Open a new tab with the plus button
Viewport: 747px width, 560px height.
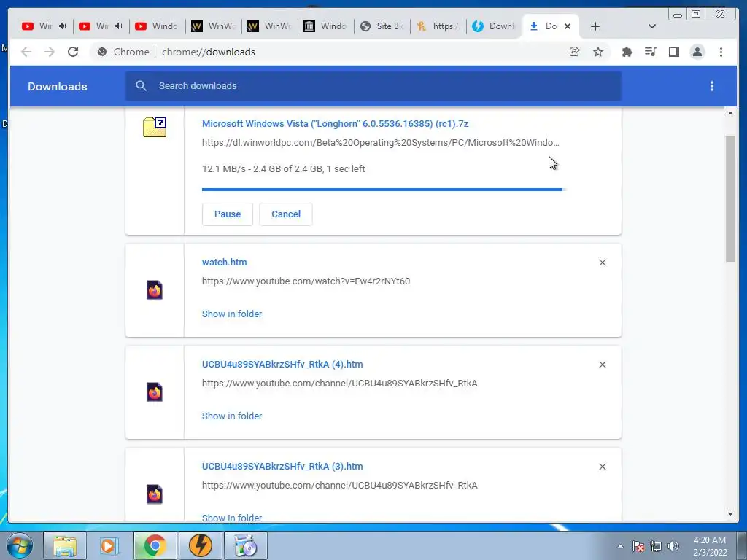point(595,26)
